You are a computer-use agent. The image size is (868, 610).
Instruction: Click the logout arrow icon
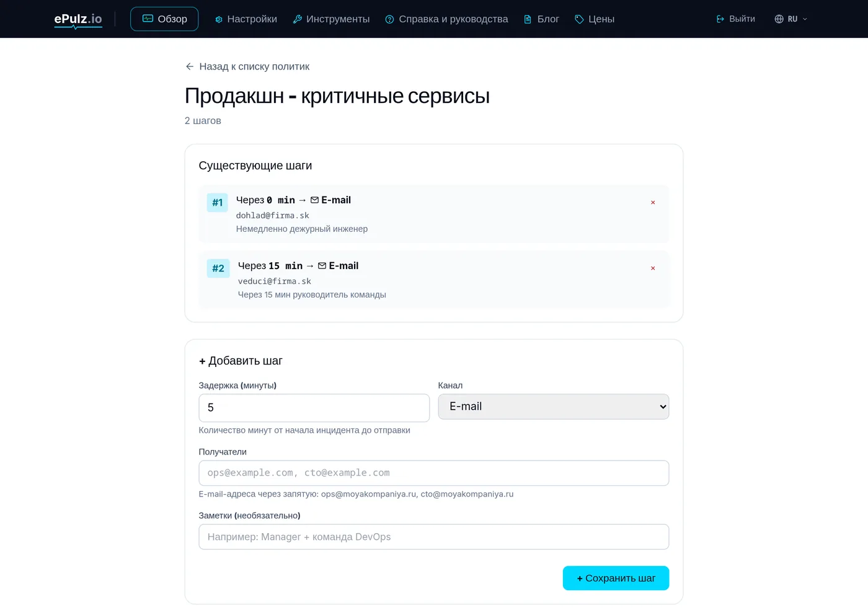coord(720,19)
